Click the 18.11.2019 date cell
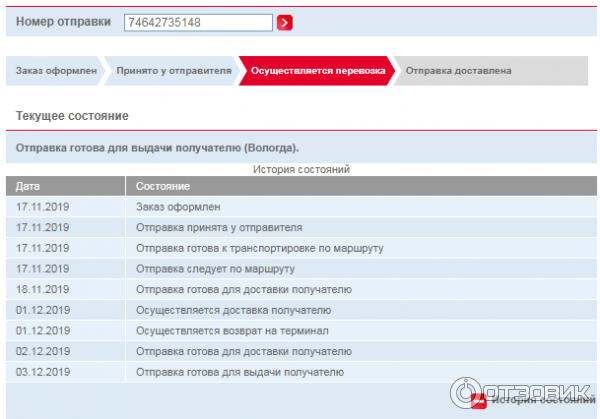The height and width of the screenshot is (419, 600). pos(43,290)
